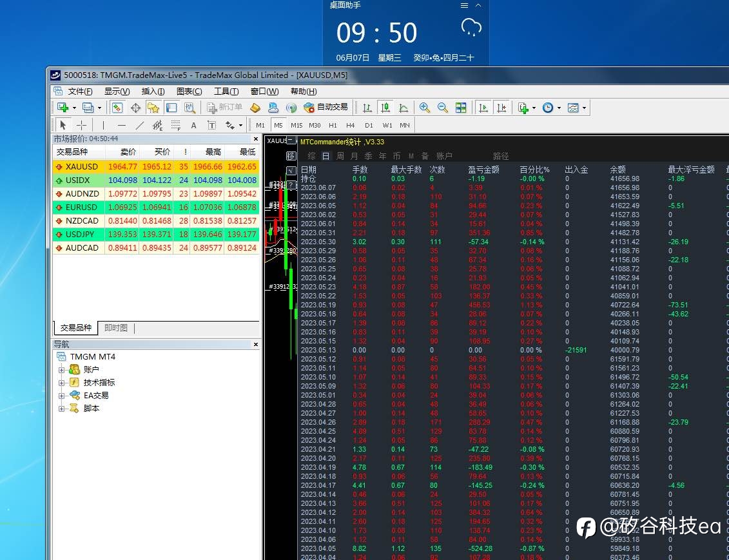Open the MetaEditor yellow book icon
The image size is (729, 560).
point(255,108)
